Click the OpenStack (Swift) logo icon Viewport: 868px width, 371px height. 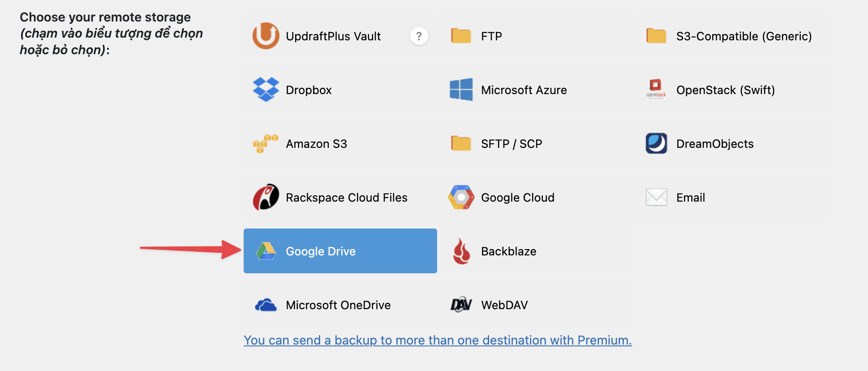tap(656, 89)
